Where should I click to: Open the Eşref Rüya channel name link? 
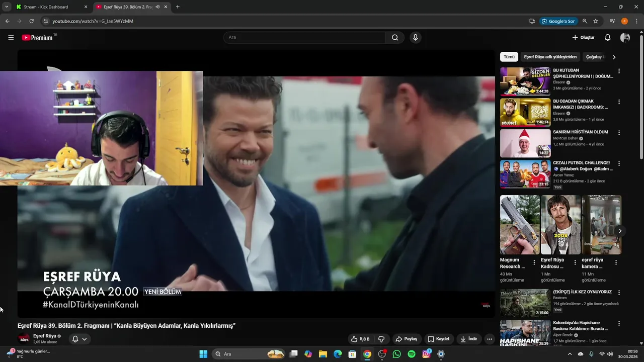coord(44,336)
